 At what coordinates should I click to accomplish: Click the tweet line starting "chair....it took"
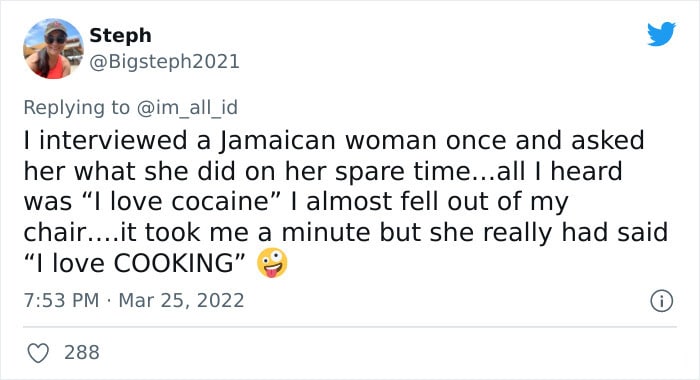click(x=346, y=232)
